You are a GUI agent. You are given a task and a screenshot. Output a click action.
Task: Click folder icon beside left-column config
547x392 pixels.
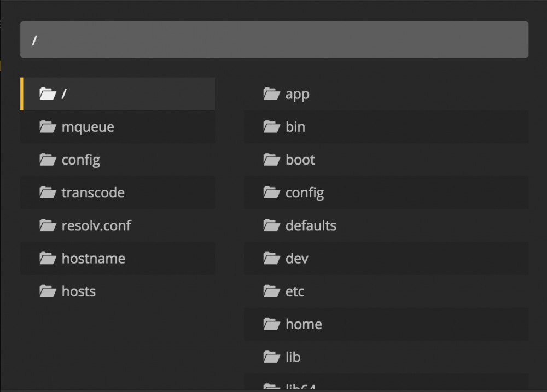coord(48,160)
